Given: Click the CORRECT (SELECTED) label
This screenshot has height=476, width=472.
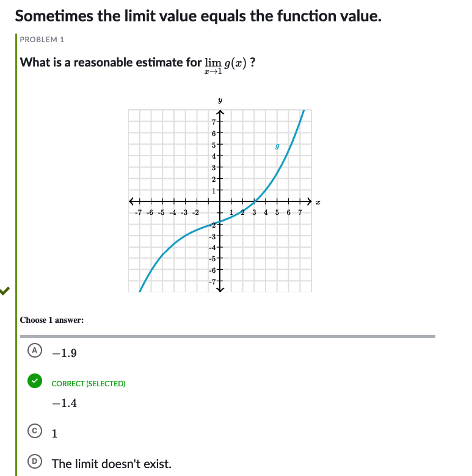Looking at the screenshot, I should 89,384.
